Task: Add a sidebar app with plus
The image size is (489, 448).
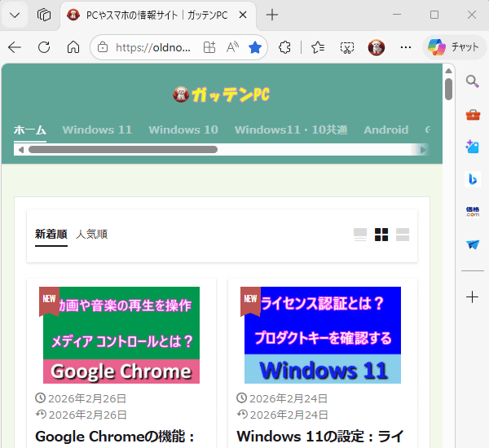Action: [x=473, y=296]
